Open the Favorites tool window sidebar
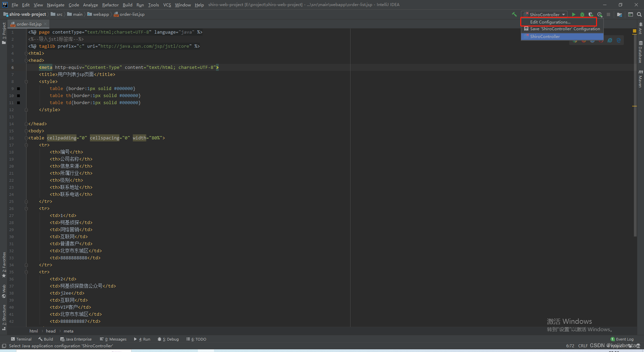Viewport: 644px width, 352px height. coord(4,265)
